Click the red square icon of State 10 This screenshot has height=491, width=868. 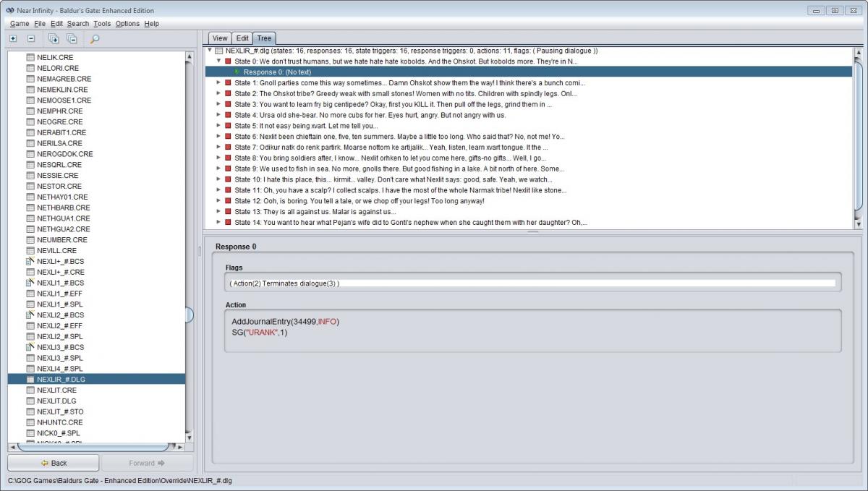pyautogui.click(x=228, y=179)
